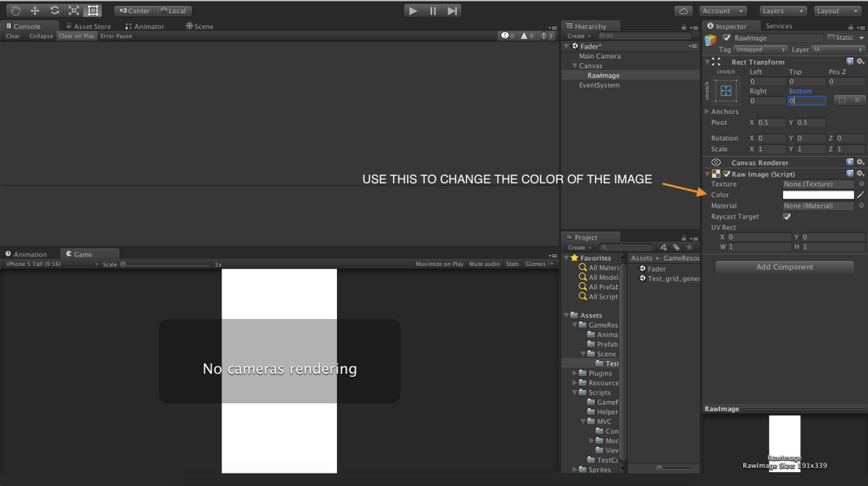Toggle Clear on Play option

tap(76, 36)
